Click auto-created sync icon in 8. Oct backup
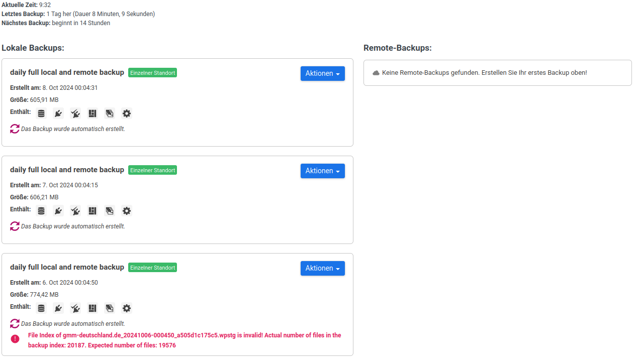 (x=15, y=129)
